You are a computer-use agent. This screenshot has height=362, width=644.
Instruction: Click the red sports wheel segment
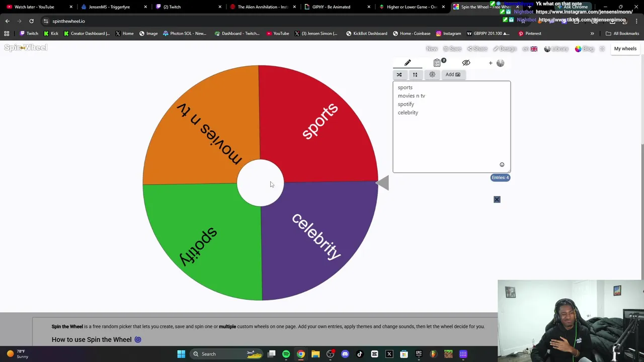point(319,121)
